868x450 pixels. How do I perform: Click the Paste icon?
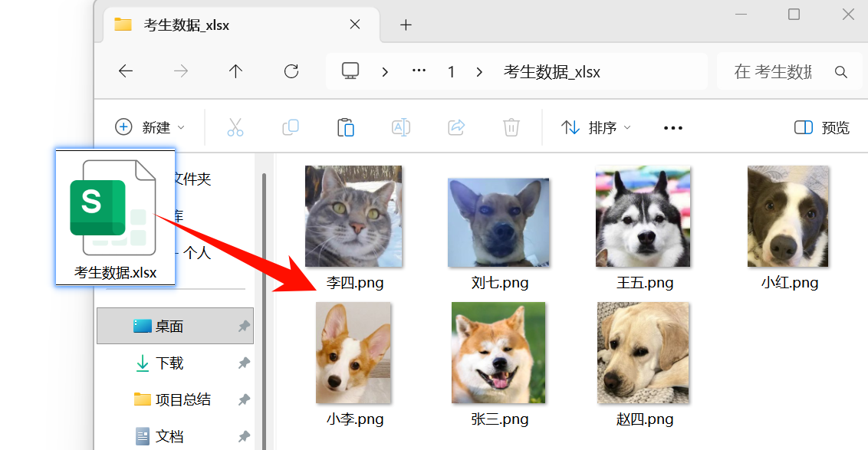[x=346, y=127]
